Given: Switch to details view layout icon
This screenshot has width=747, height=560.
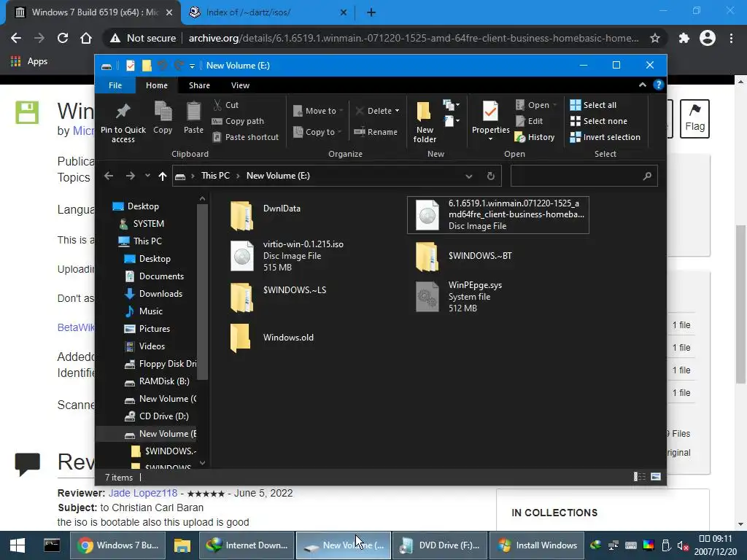Looking at the screenshot, I should [x=639, y=477].
